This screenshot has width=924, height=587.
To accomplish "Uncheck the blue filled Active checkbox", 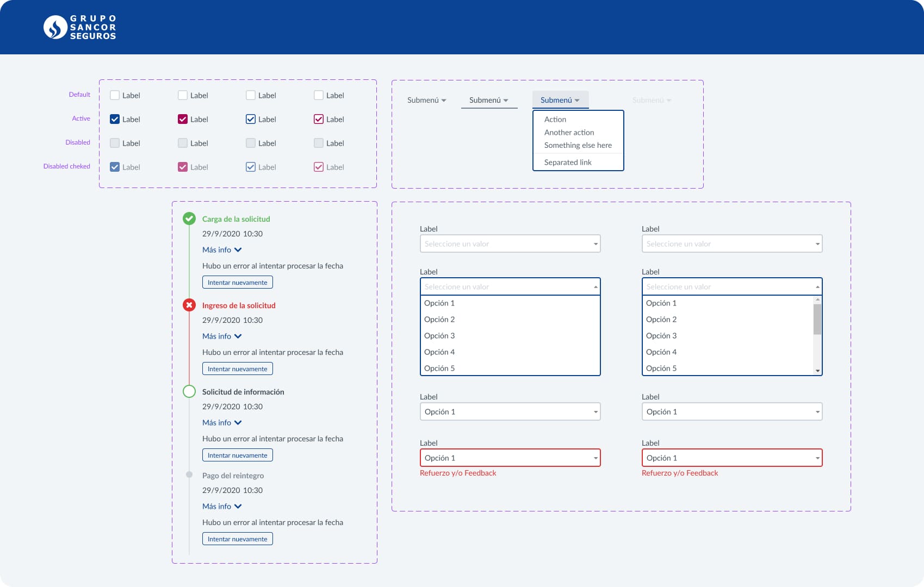I will [x=115, y=119].
